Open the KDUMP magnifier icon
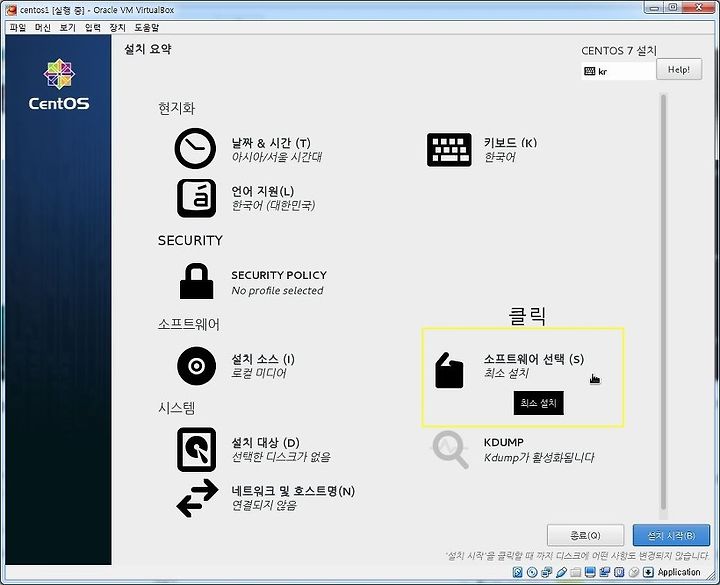Image resolution: width=720 pixels, height=585 pixels. [450, 449]
